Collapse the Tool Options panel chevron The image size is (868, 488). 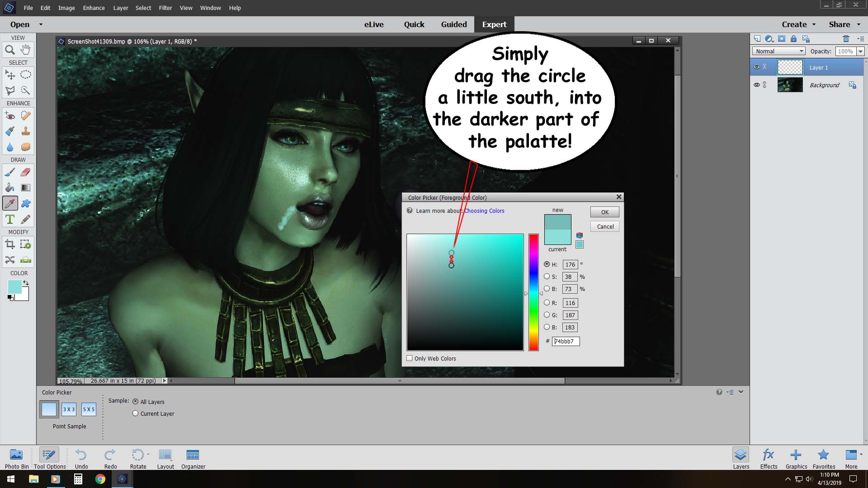tap(741, 392)
